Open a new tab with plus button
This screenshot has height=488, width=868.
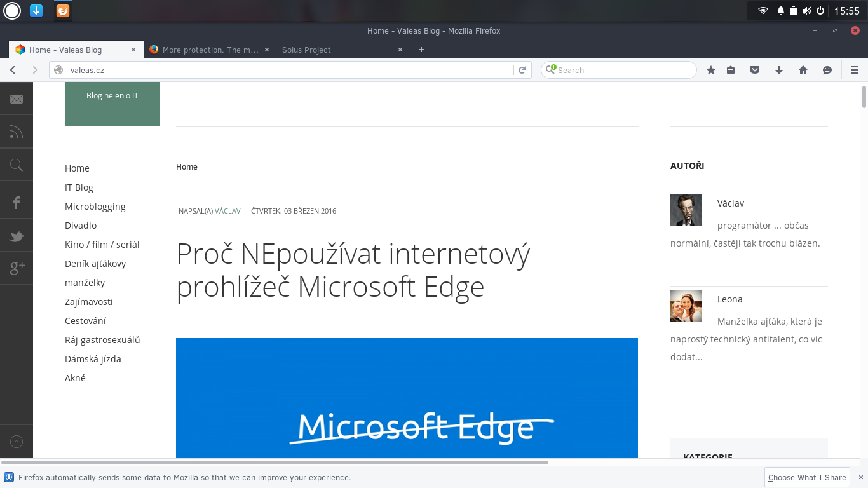pos(421,50)
